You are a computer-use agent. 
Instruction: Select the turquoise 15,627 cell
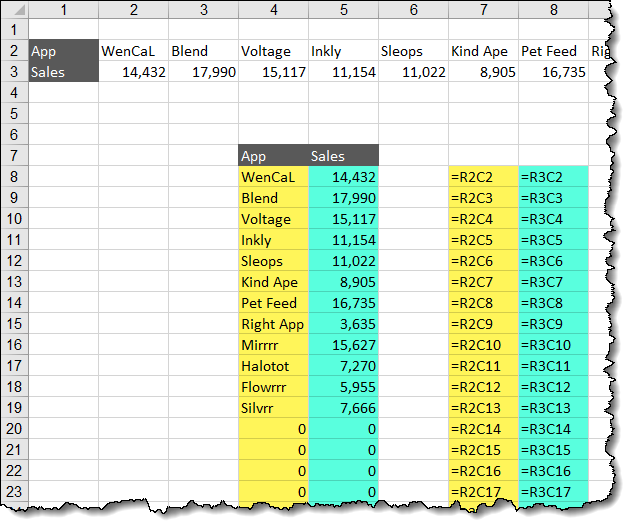[343, 345]
